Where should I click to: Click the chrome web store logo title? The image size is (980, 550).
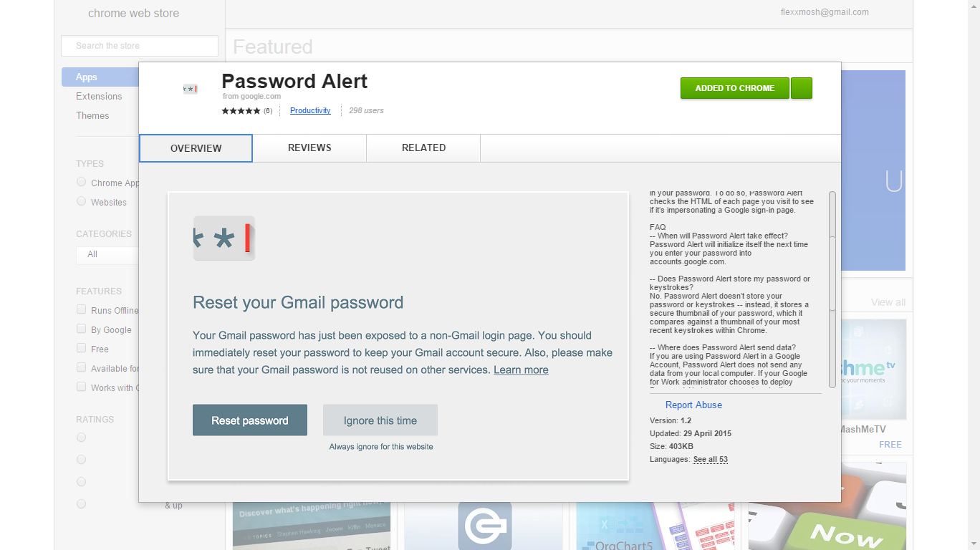[133, 13]
